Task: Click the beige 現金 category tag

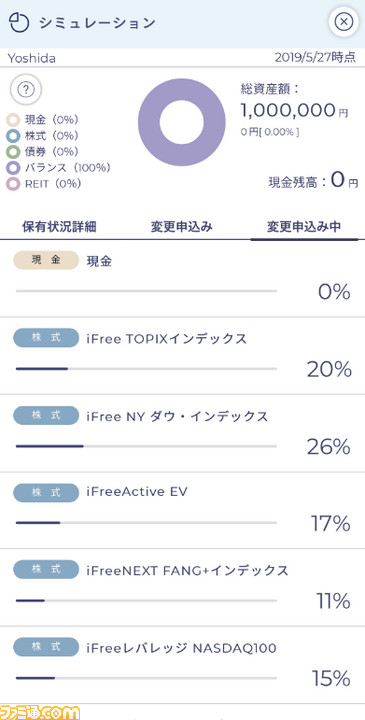Action: pos(46,260)
